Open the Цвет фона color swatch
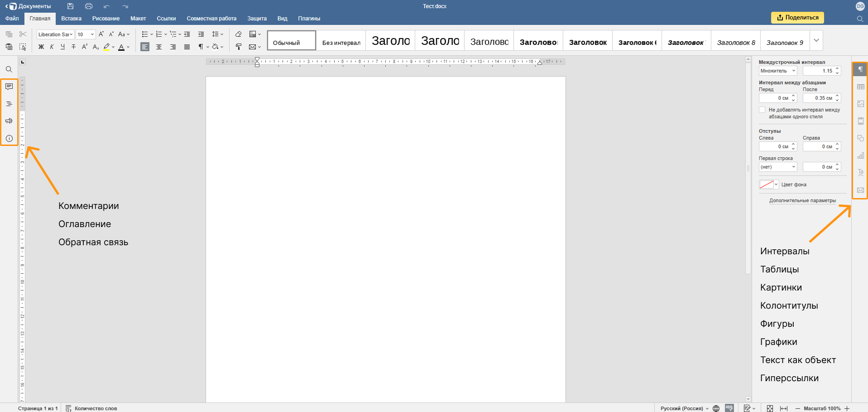 [769, 184]
